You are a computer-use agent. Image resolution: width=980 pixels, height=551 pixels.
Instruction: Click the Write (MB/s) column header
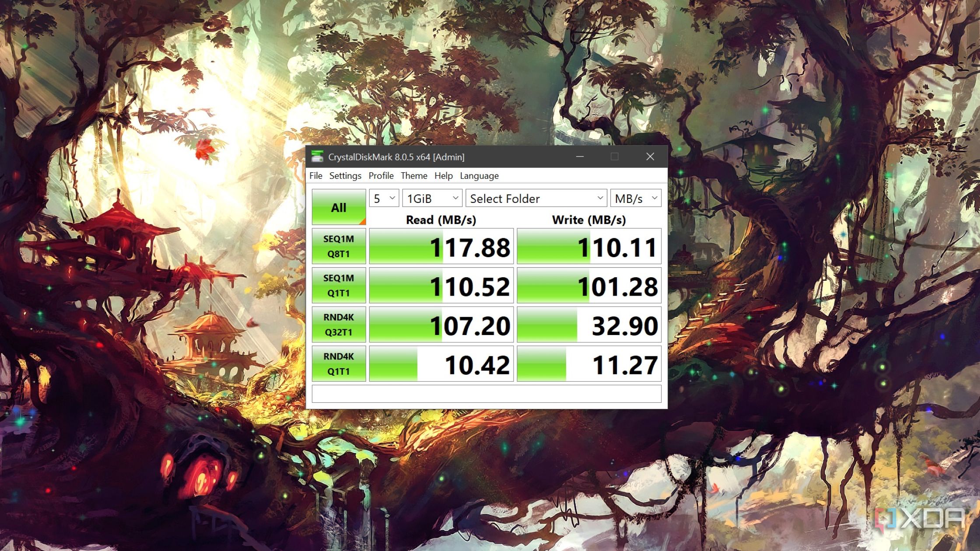click(x=589, y=220)
